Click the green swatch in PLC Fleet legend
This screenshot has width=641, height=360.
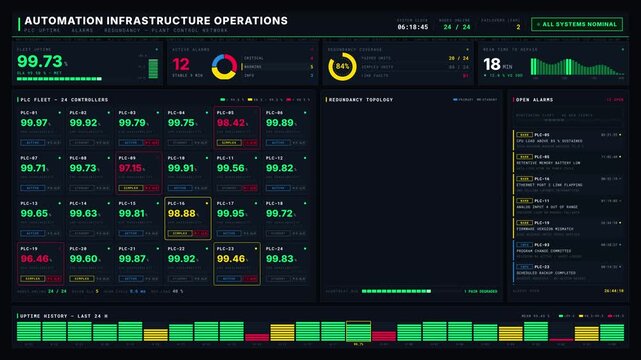(223, 99)
